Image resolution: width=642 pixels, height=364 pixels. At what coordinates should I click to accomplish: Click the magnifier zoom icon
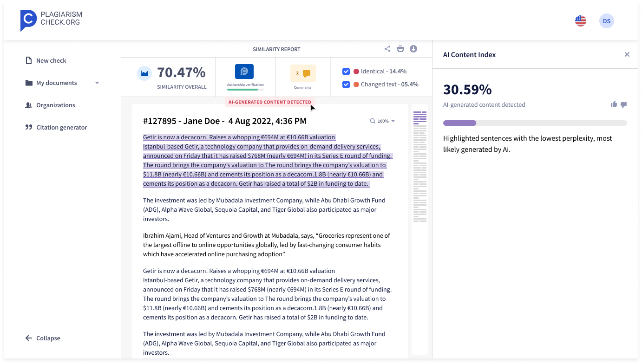pyautogui.click(x=373, y=121)
